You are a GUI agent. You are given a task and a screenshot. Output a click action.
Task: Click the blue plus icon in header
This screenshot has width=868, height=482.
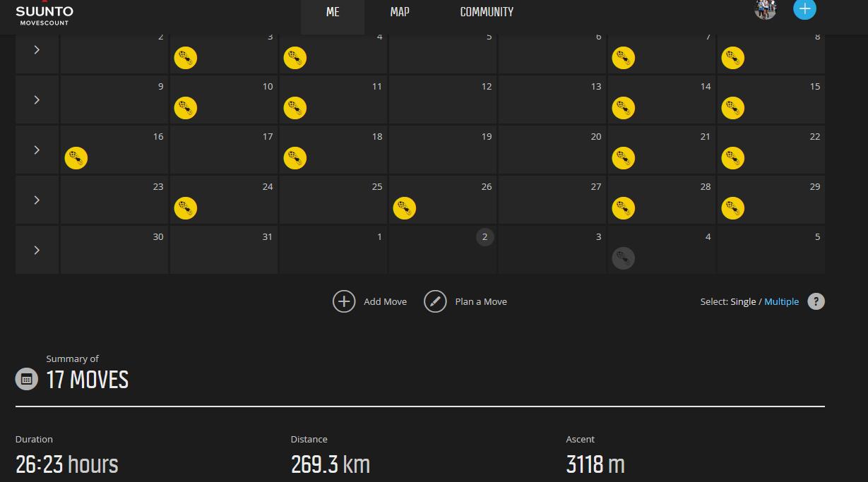804,9
